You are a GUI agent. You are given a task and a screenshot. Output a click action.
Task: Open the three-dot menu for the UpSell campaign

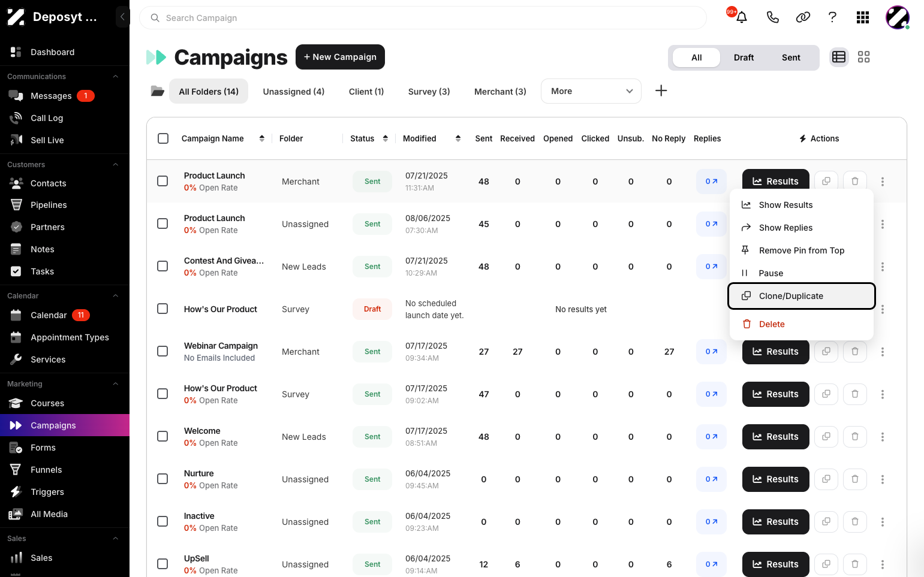pyautogui.click(x=882, y=564)
